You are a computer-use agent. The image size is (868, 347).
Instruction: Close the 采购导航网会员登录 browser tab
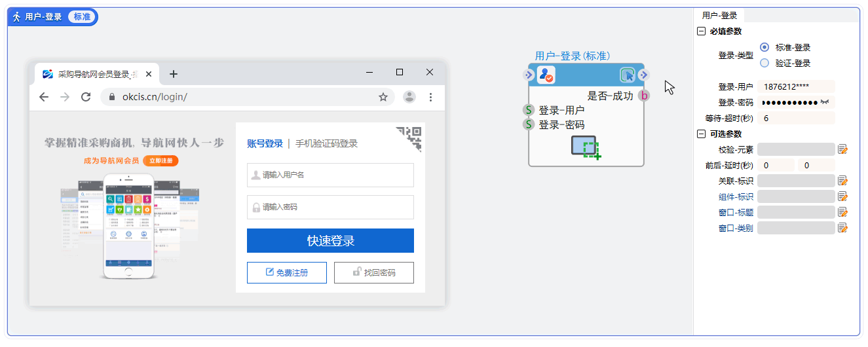[149, 74]
